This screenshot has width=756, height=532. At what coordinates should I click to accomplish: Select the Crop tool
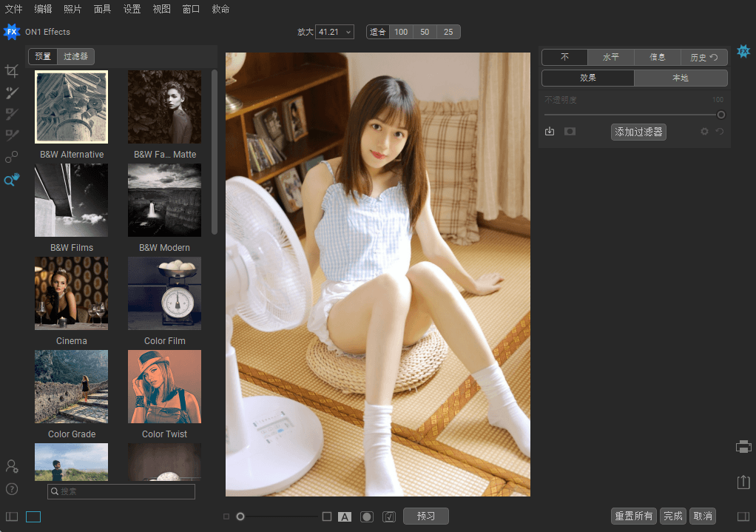point(11,71)
